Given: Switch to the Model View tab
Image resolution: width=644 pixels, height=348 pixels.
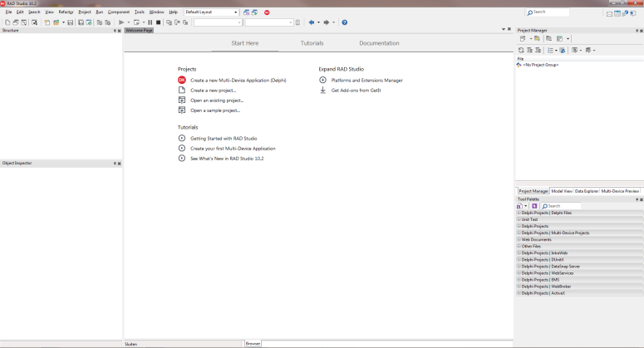Looking at the screenshot, I should pyautogui.click(x=562, y=191).
